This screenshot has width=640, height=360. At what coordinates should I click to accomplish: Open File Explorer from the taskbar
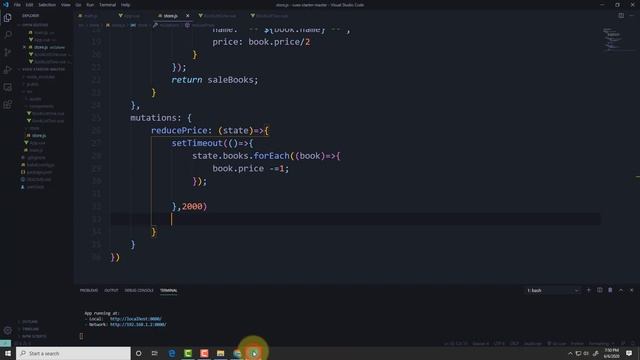click(221, 353)
